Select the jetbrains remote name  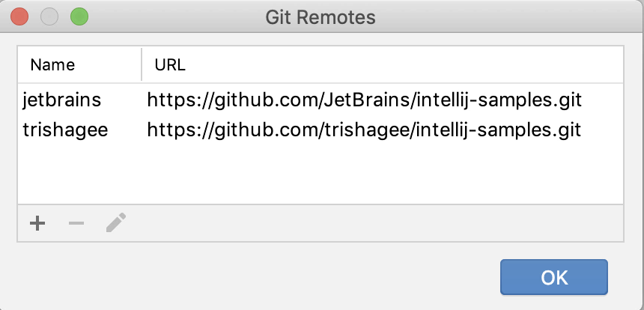tap(61, 100)
